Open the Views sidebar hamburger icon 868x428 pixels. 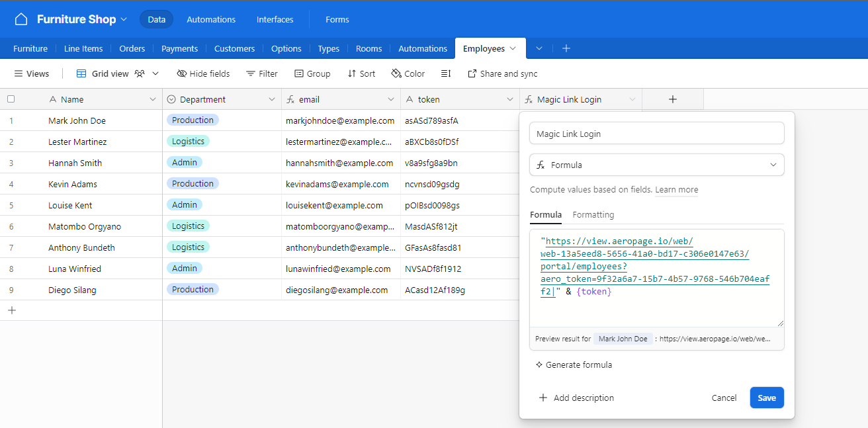(19, 73)
